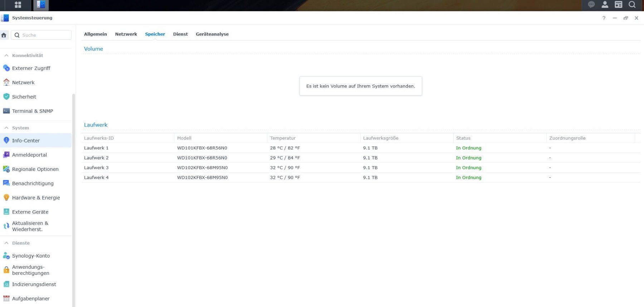Click the Zuordnungsrolle column header

pos(590,138)
